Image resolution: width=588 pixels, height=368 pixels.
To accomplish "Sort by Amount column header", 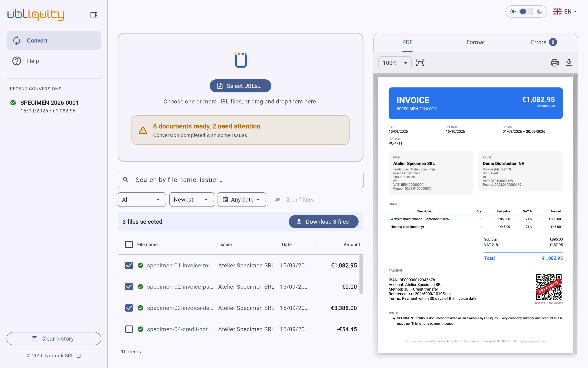I will click(352, 244).
